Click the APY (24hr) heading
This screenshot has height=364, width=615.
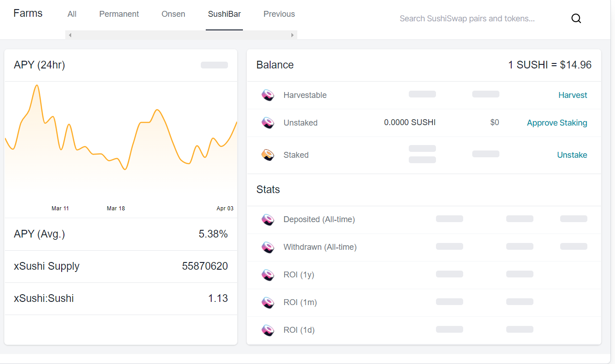39,65
